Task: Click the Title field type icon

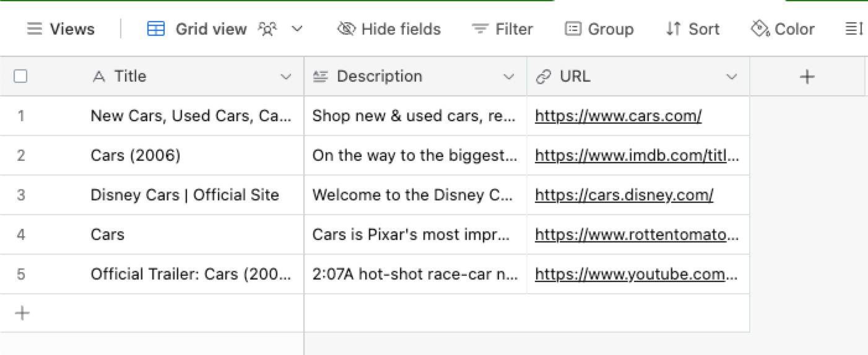Action: pos(98,77)
